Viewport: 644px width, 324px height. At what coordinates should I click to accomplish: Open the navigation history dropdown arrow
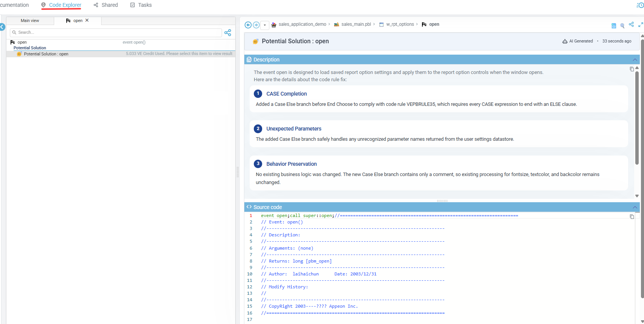click(x=265, y=25)
